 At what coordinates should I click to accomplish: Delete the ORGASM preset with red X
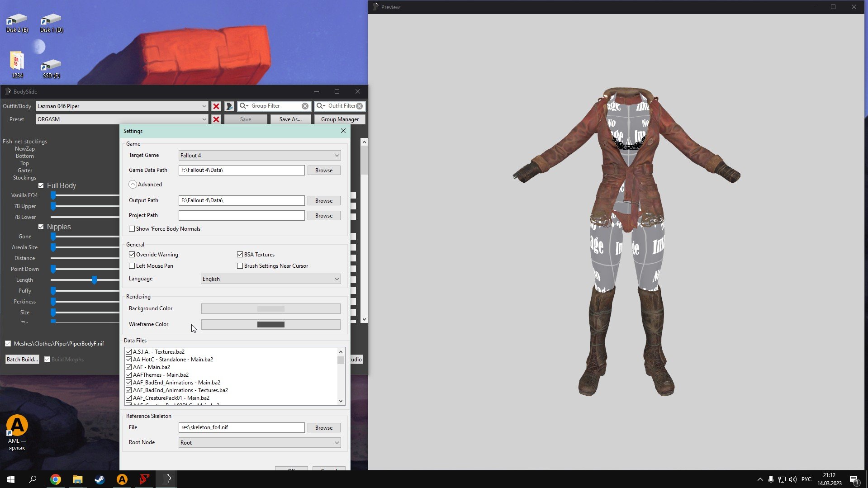216,119
